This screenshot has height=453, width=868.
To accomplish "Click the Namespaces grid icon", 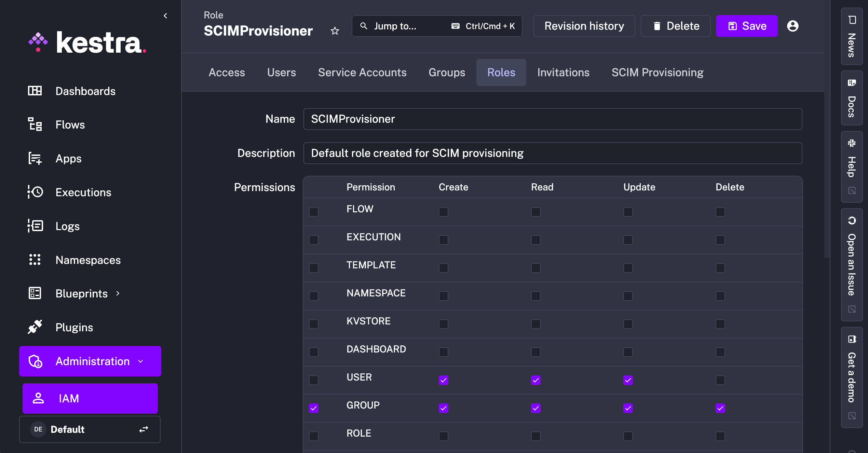I will [35, 259].
